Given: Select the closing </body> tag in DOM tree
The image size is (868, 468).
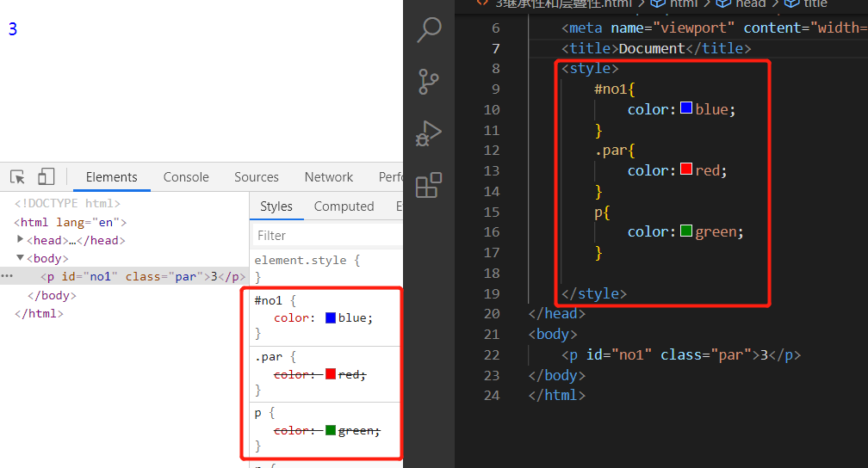Looking at the screenshot, I should tap(52, 295).
